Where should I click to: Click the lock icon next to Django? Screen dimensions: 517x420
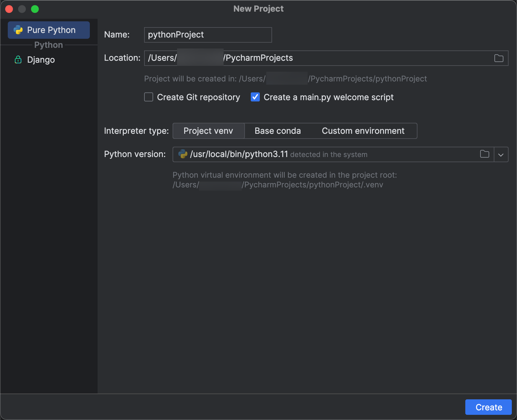coord(18,59)
